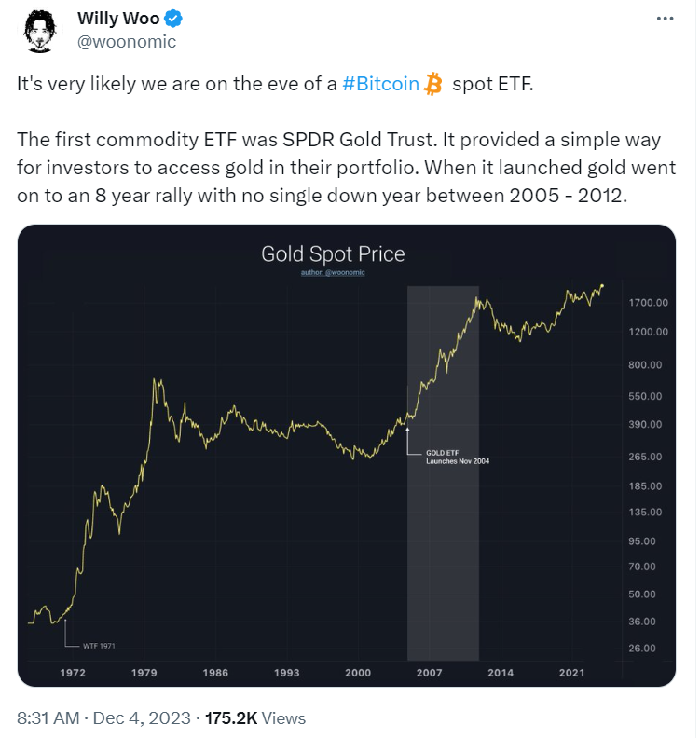Screen dimensions: 700x738
Task: Click the 8:31 AM timestamp
Action: tap(50, 717)
